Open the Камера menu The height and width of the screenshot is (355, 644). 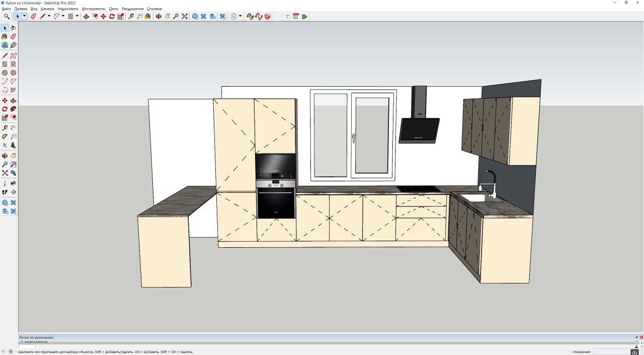pyautogui.click(x=47, y=9)
